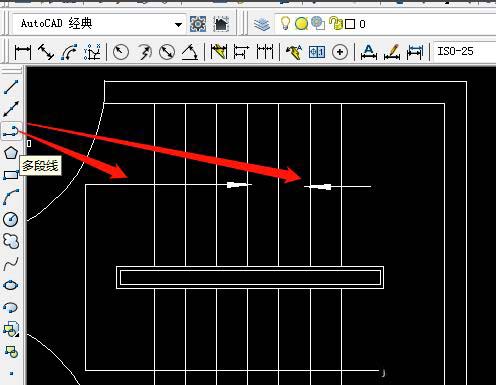Click the Insert Block tool
The image size is (496, 385).
pyautogui.click(x=11, y=329)
